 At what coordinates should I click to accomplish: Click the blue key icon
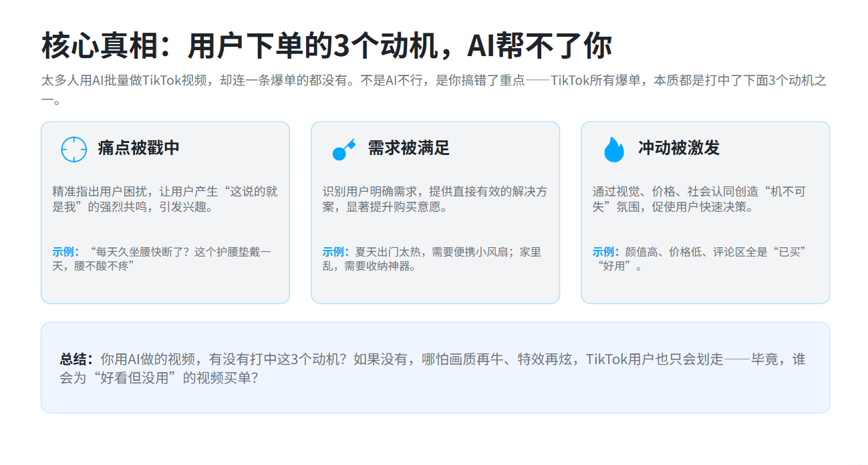pyautogui.click(x=343, y=149)
